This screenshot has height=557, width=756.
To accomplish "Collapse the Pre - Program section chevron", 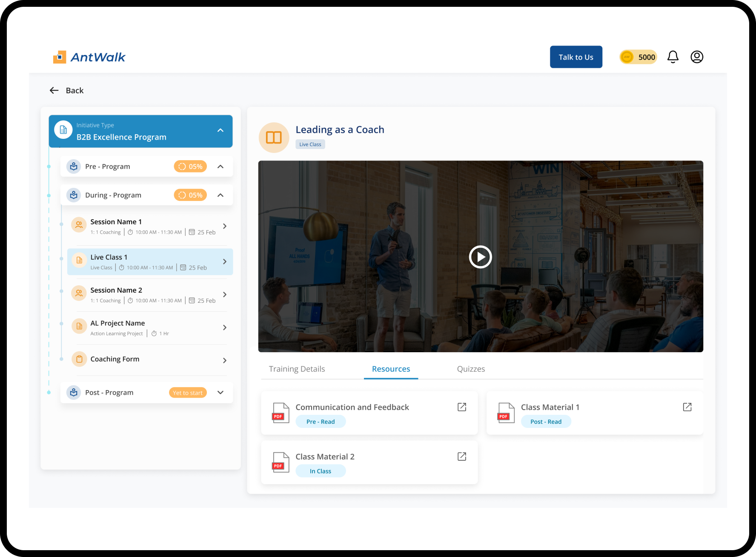I will [220, 167].
